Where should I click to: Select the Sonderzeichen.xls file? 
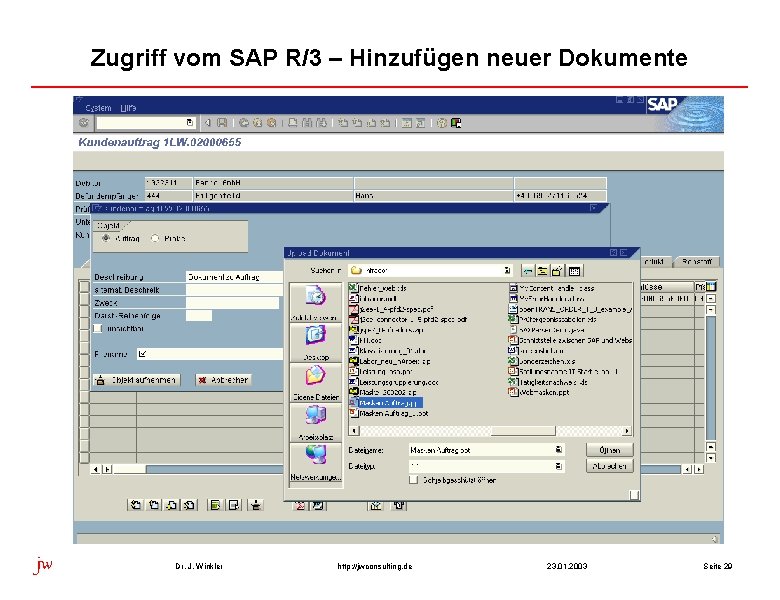click(542, 361)
